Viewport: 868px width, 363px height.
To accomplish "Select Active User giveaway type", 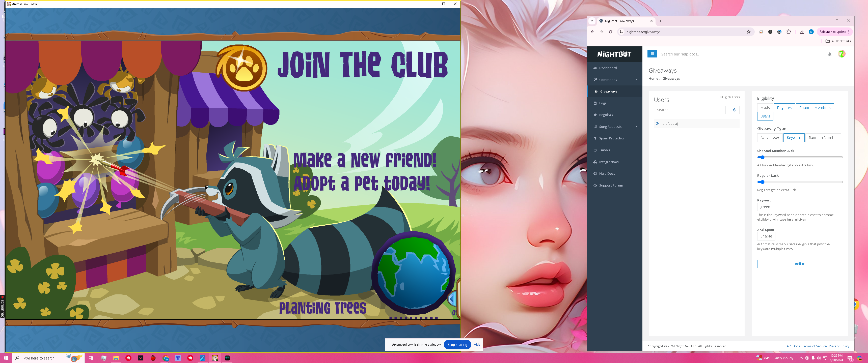I will pyautogui.click(x=770, y=138).
